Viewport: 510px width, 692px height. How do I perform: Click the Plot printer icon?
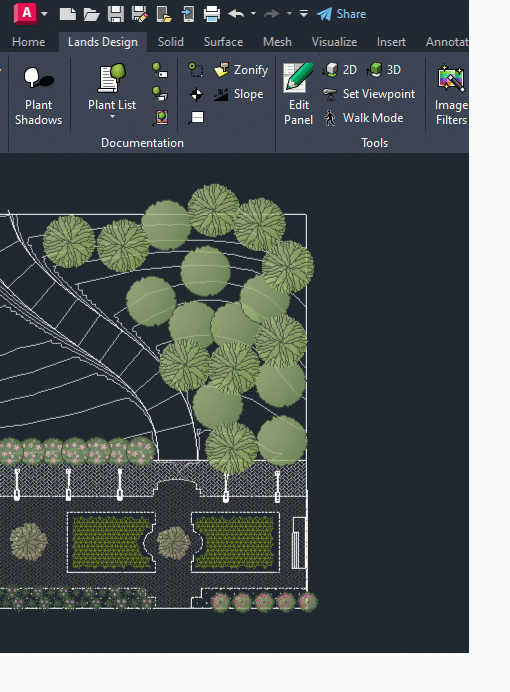(x=212, y=14)
